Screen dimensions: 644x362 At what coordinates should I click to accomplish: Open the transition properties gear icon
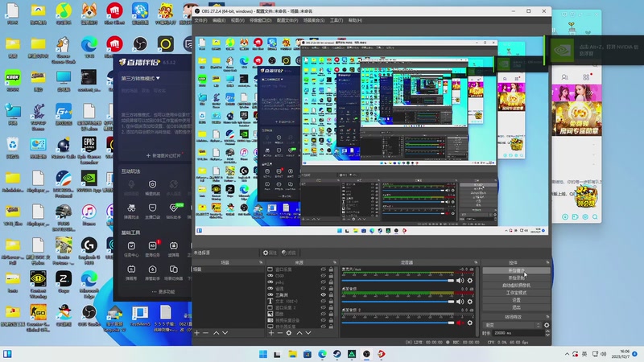547,325
